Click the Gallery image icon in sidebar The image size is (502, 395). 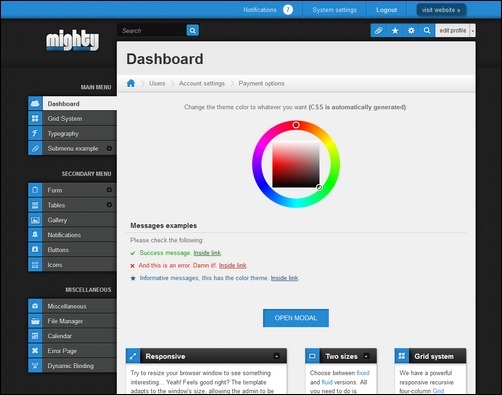point(35,220)
